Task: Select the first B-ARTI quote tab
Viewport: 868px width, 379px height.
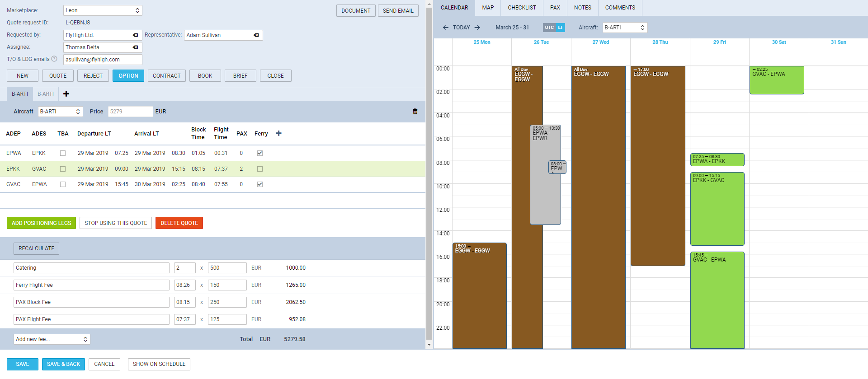Action: point(20,94)
